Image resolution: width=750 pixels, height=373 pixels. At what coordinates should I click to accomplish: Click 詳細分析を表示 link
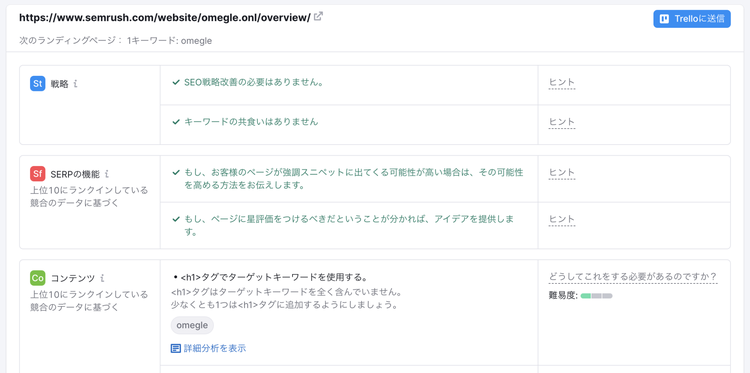215,348
